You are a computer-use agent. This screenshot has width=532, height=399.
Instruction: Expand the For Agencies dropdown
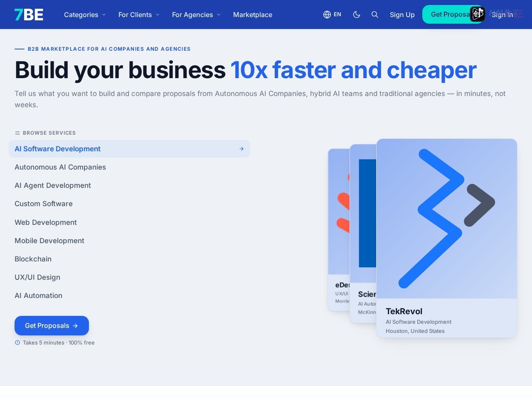tap(196, 15)
